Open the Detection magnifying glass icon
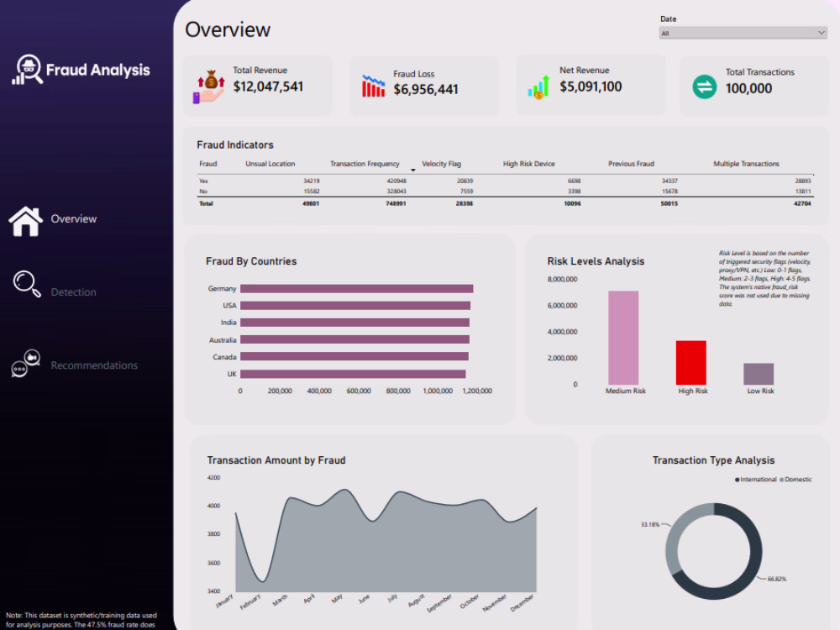The image size is (840, 630). pyautogui.click(x=27, y=284)
